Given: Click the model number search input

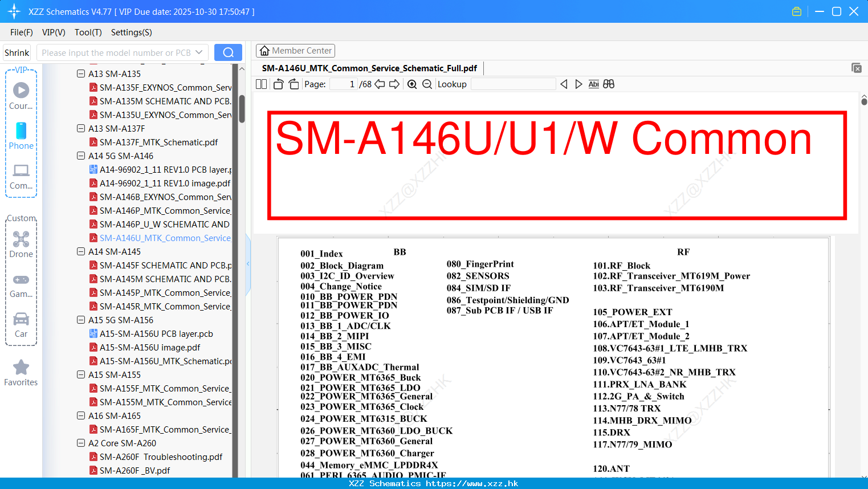Looking at the screenshot, I should click(116, 52).
